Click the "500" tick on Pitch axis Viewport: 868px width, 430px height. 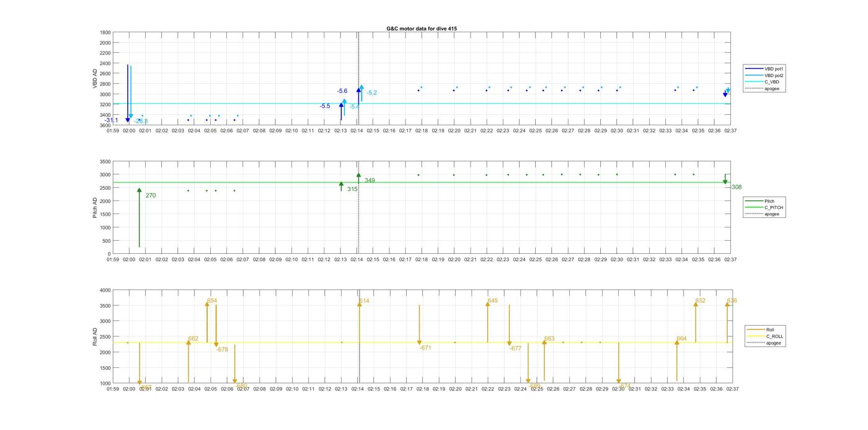pos(107,241)
